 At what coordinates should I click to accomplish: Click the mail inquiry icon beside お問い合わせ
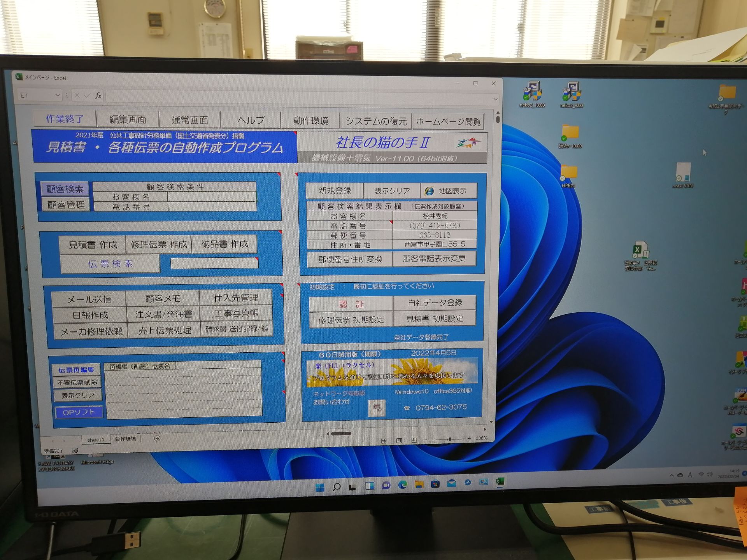[x=377, y=408]
